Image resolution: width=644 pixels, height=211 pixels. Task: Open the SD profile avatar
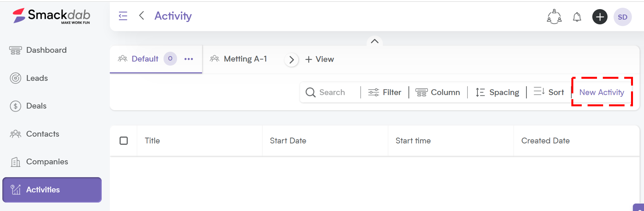[x=622, y=17]
